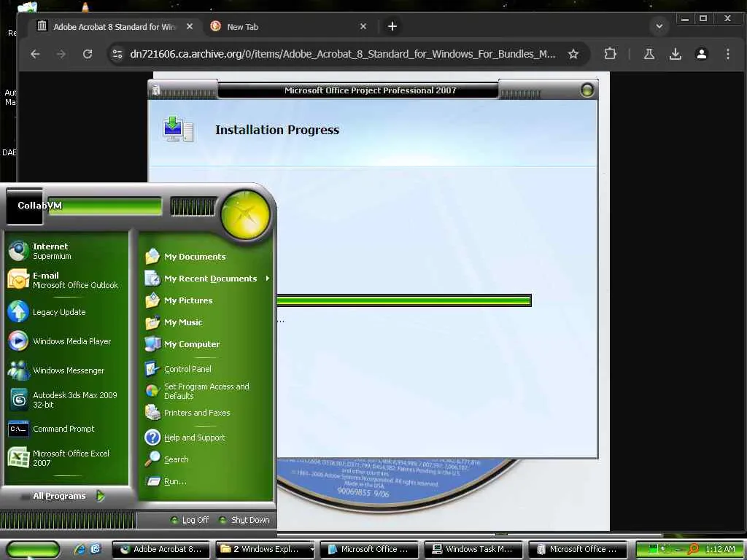Click the system tray clock

[720, 549]
